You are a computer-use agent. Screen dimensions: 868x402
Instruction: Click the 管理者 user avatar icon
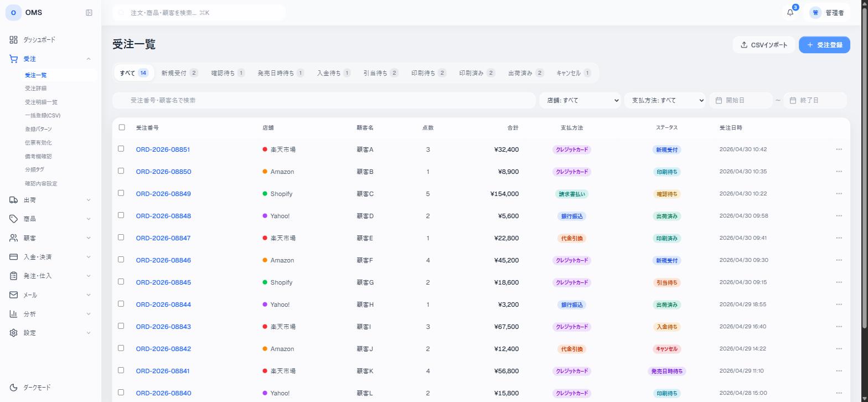(x=815, y=13)
